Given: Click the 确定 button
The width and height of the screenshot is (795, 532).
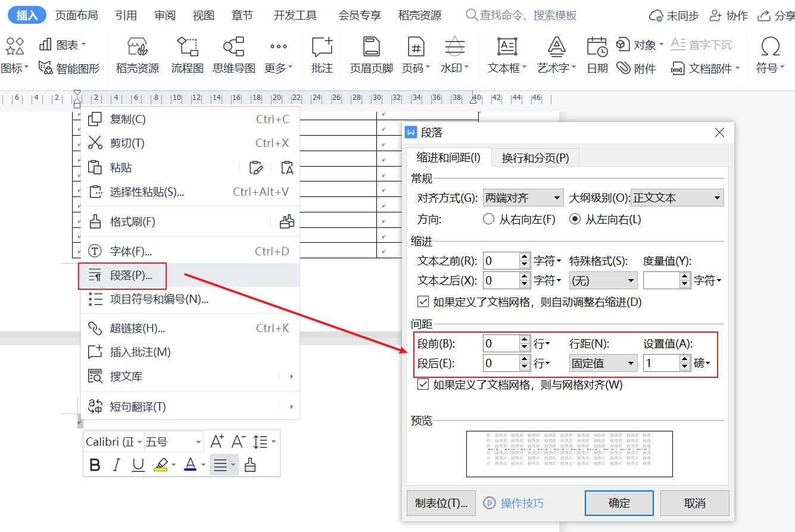Looking at the screenshot, I should click(619, 503).
